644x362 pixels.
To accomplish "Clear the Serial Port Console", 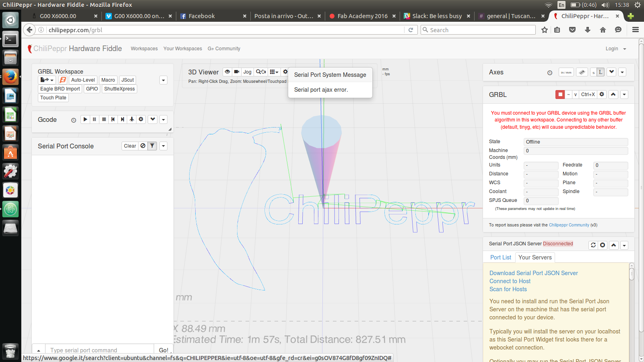I will 130,146.
